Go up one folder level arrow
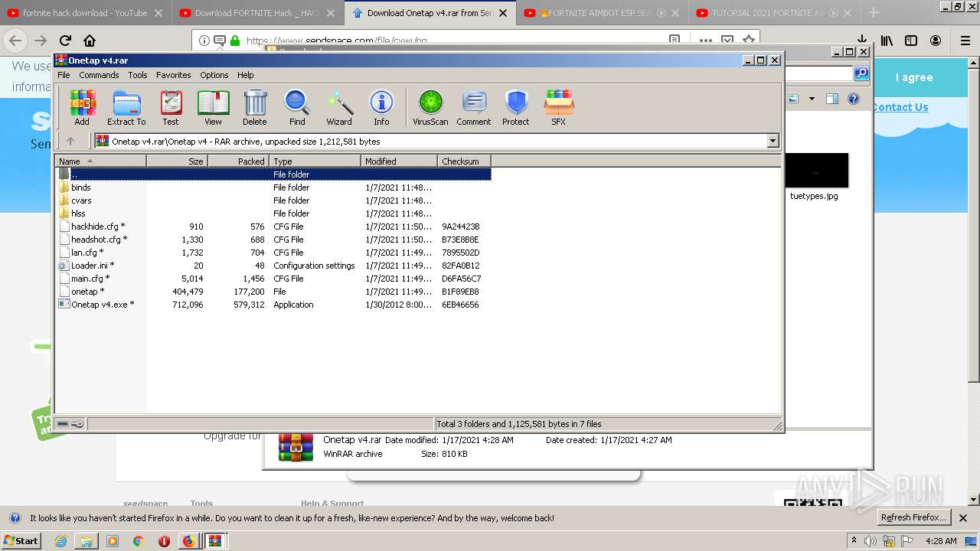 70,141
